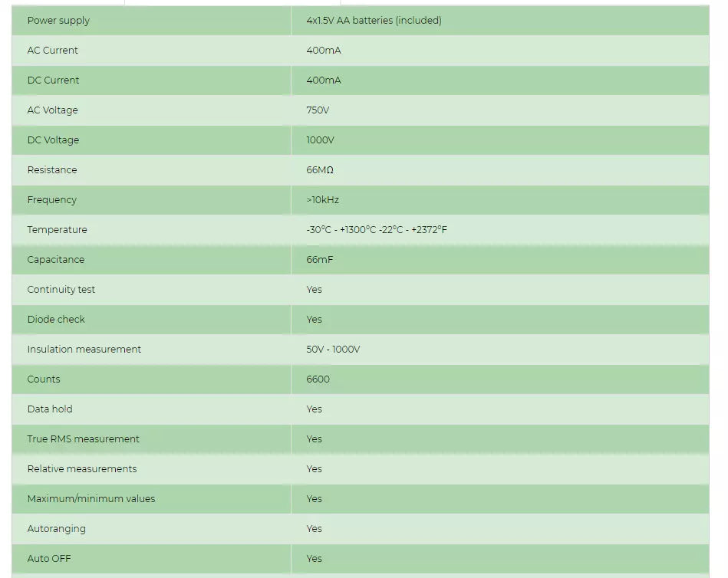Click the DC Current 400mA value
This screenshot has width=728, height=578.
(324, 80)
